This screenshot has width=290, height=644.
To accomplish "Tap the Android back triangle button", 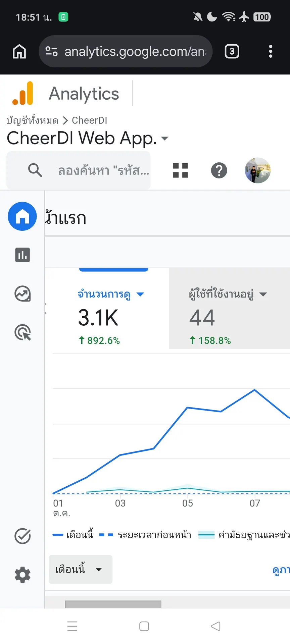I will (215, 626).
